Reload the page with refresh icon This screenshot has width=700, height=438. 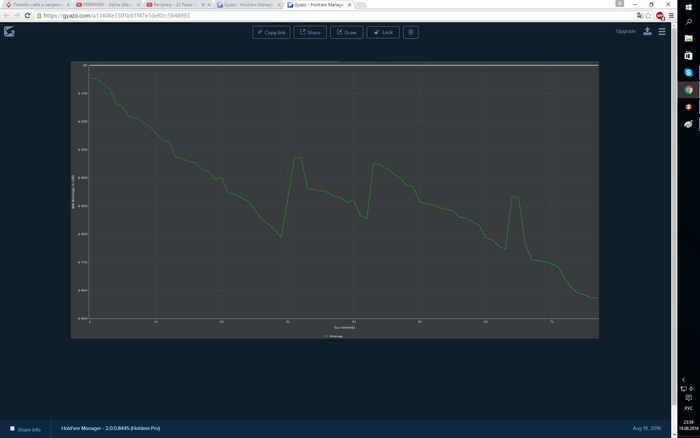27,15
